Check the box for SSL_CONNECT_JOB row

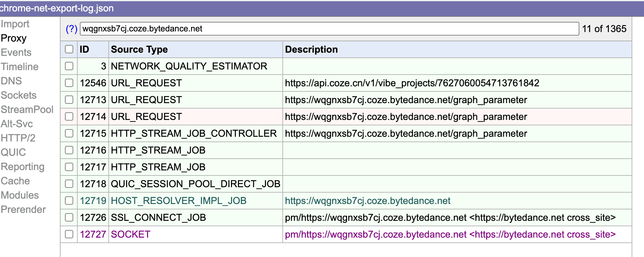click(69, 217)
